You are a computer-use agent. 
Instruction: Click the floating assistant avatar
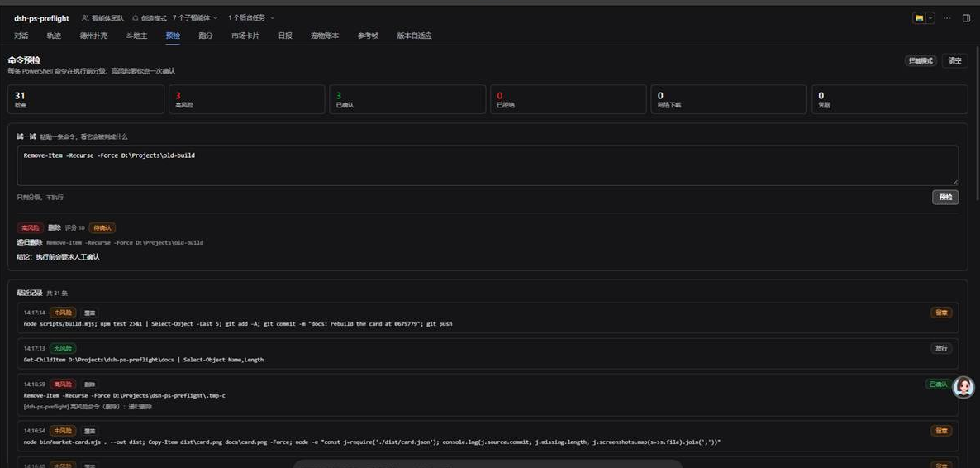click(x=963, y=387)
